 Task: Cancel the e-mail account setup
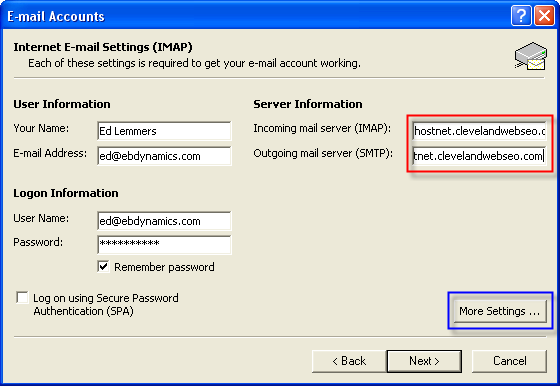(509, 361)
